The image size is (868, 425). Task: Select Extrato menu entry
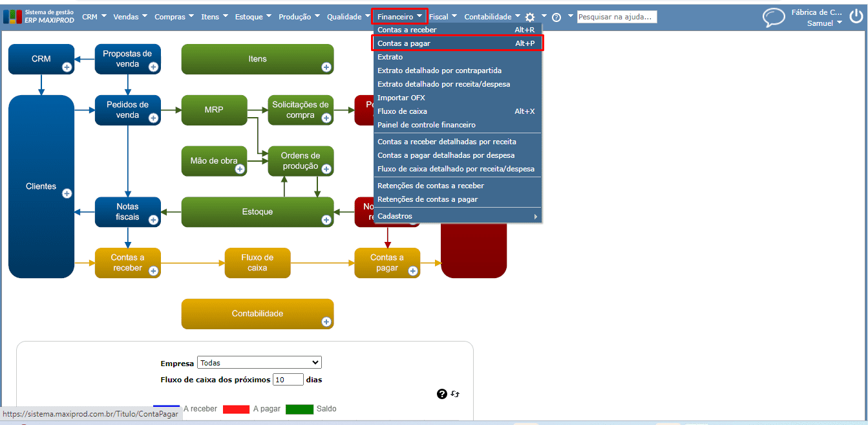coord(458,57)
